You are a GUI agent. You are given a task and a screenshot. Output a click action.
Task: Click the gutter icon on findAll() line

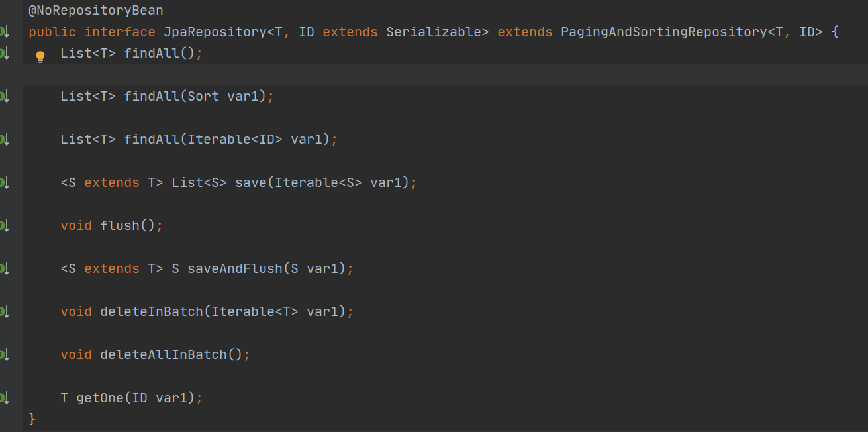point(4,53)
